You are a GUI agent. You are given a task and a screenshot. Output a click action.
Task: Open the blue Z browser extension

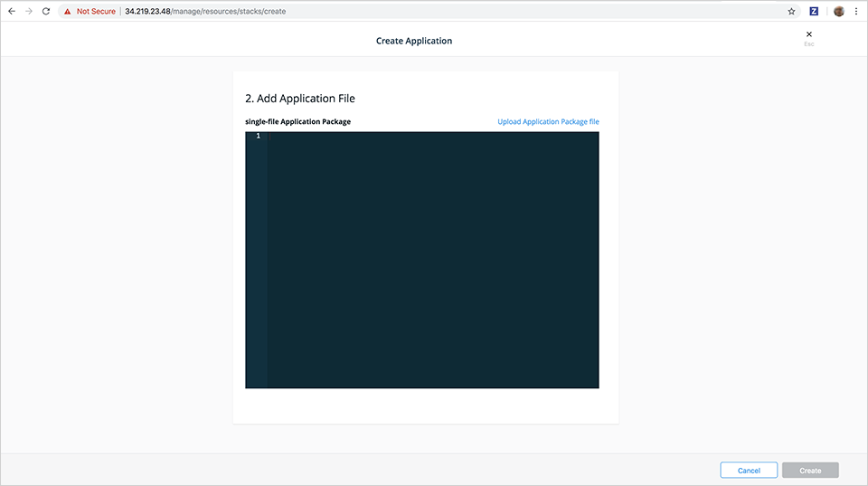click(814, 11)
